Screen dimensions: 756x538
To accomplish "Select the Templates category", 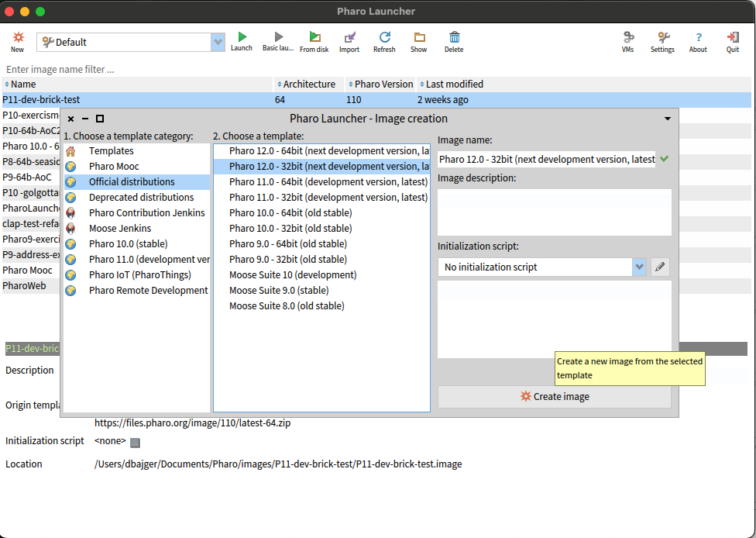I will (x=136, y=151).
